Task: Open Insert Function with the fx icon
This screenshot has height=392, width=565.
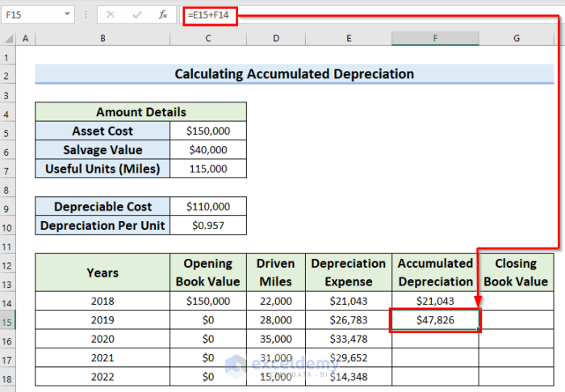Action: [x=162, y=15]
